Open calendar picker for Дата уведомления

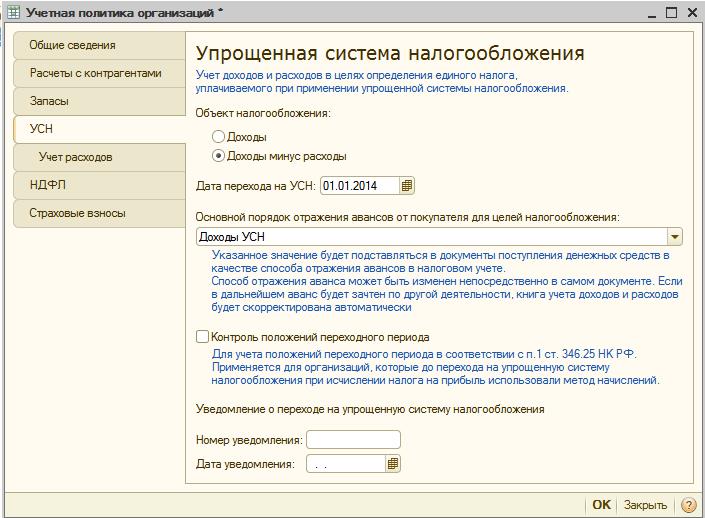coord(393,464)
